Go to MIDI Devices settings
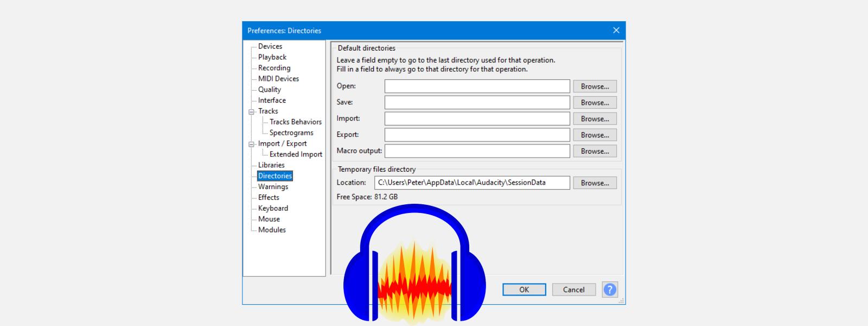This screenshot has height=326, width=868. coord(278,79)
